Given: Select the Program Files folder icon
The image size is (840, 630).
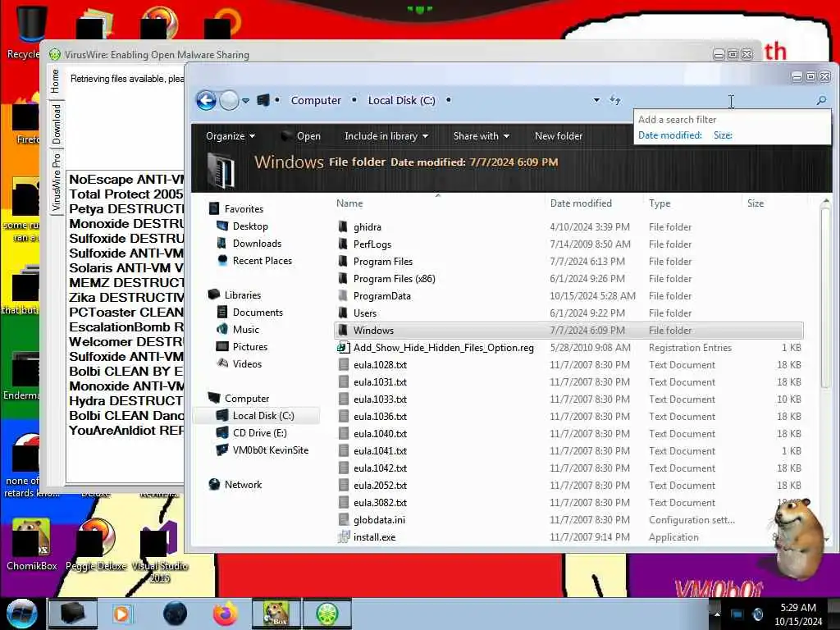Looking at the screenshot, I should point(344,261).
